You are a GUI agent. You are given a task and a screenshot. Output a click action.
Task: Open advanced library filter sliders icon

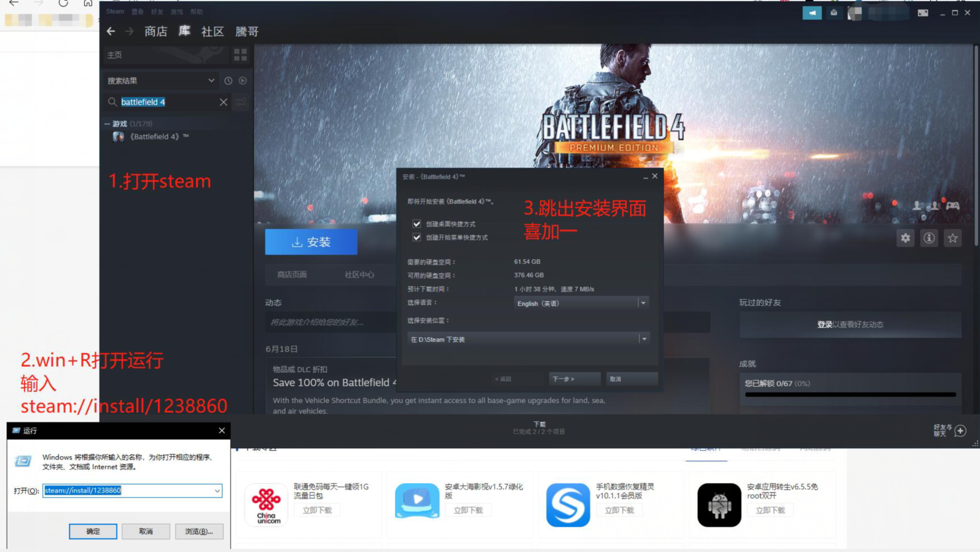(x=241, y=102)
